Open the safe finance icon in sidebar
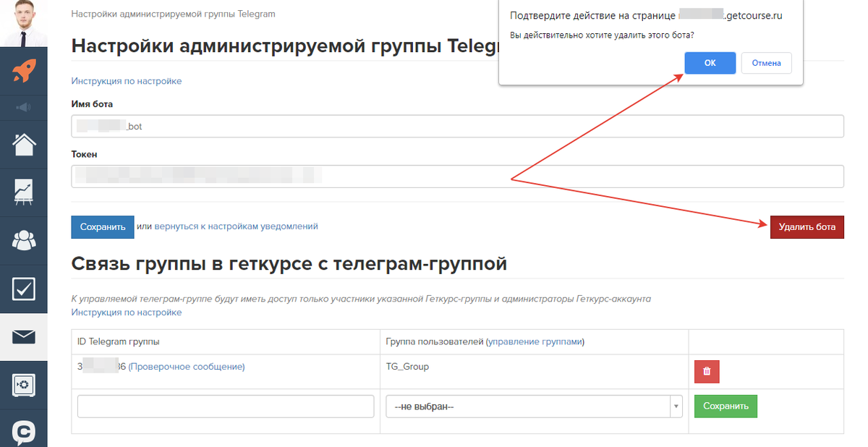The width and height of the screenshot is (868, 447). click(24, 384)
